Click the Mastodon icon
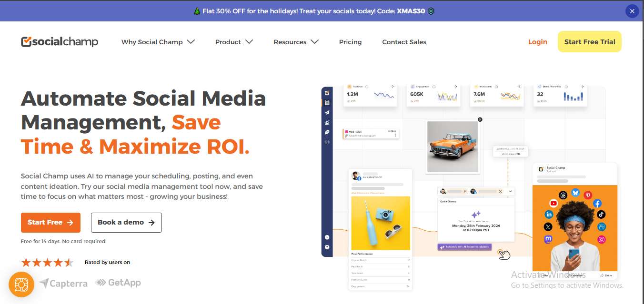Image resolution: width=644 pixels, height=304 pixels. (x=549, y=239)
